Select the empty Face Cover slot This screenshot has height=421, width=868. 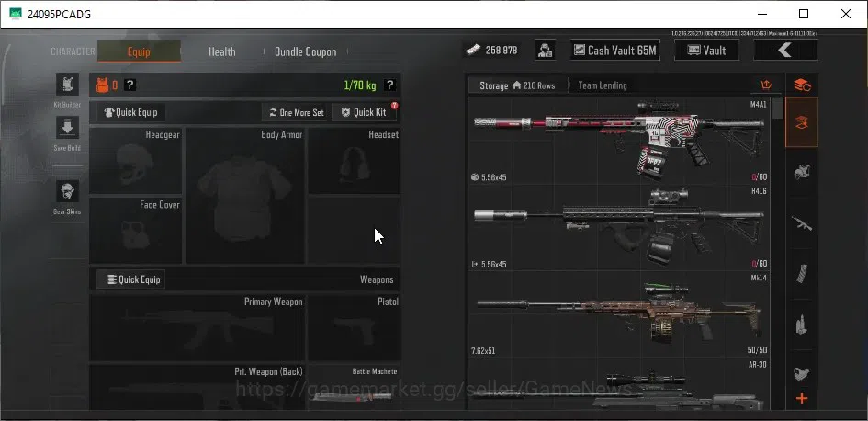(136, 230)
